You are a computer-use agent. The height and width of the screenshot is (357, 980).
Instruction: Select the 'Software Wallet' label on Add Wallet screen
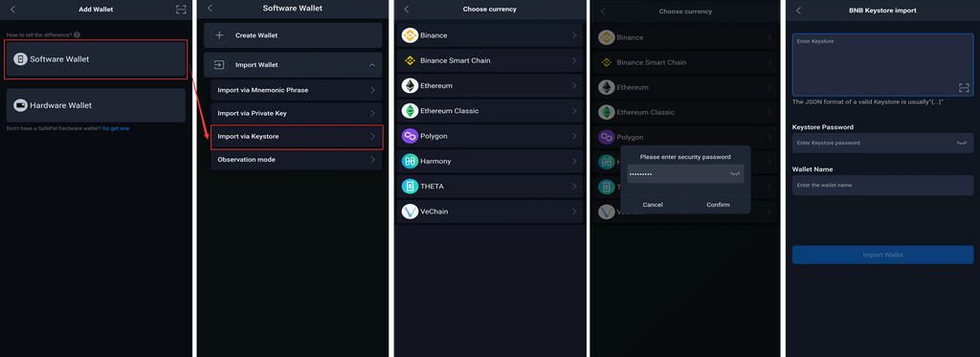(x=59, y=58)
